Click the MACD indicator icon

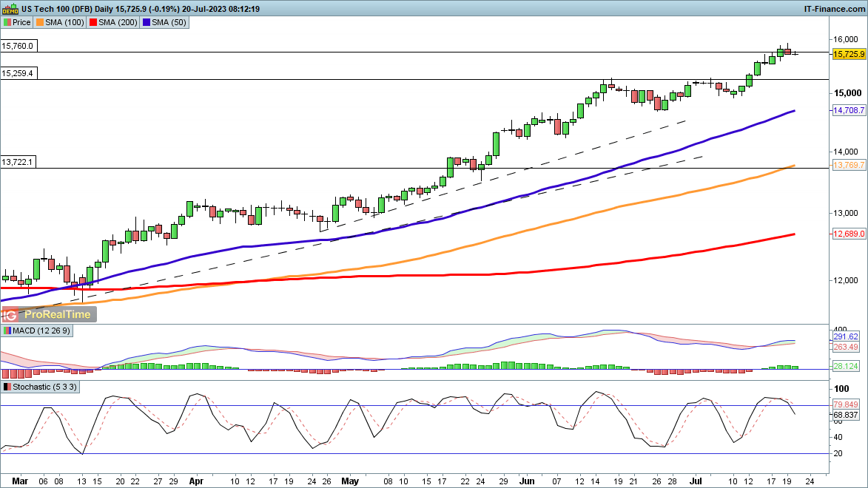tap(7, 331)
